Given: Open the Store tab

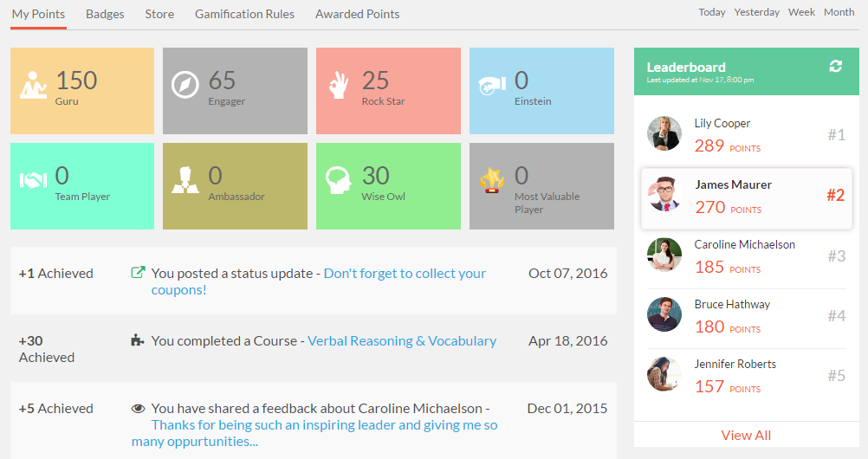Looking at the screenshot, I should pyautogui.click(x=159, y=14).
